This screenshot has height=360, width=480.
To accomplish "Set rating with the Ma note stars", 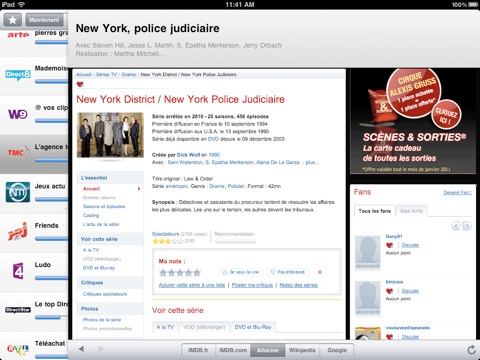I will pos(180,273).
